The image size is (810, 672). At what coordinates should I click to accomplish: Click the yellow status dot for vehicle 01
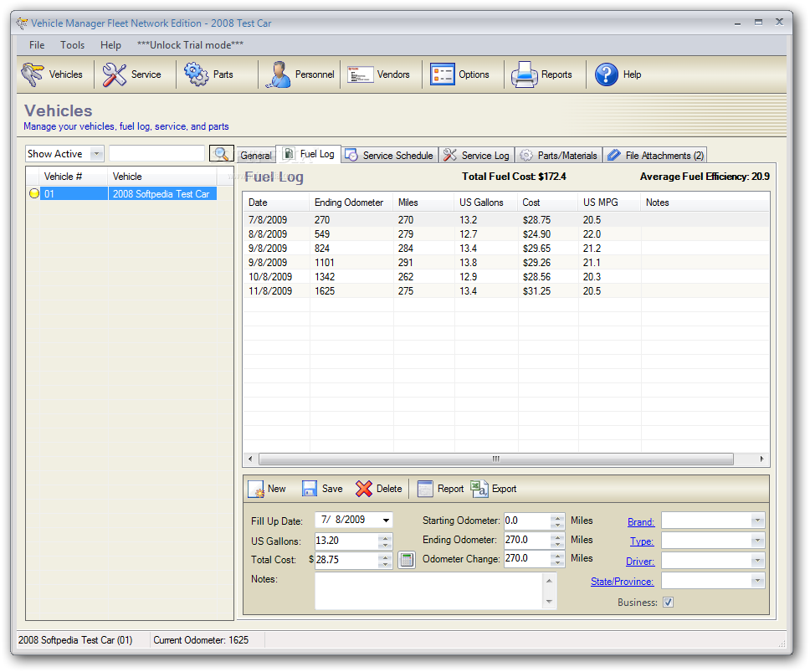(x=34, y=193)
